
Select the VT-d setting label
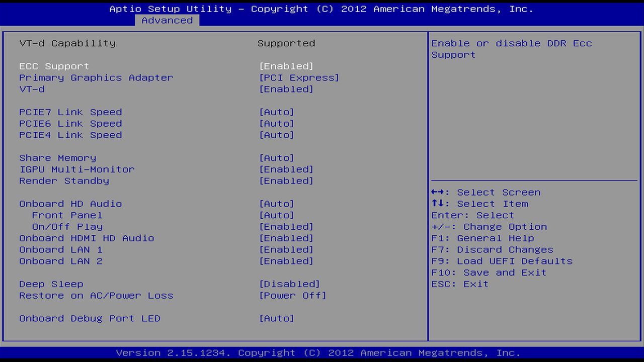[x=32, y=89]
